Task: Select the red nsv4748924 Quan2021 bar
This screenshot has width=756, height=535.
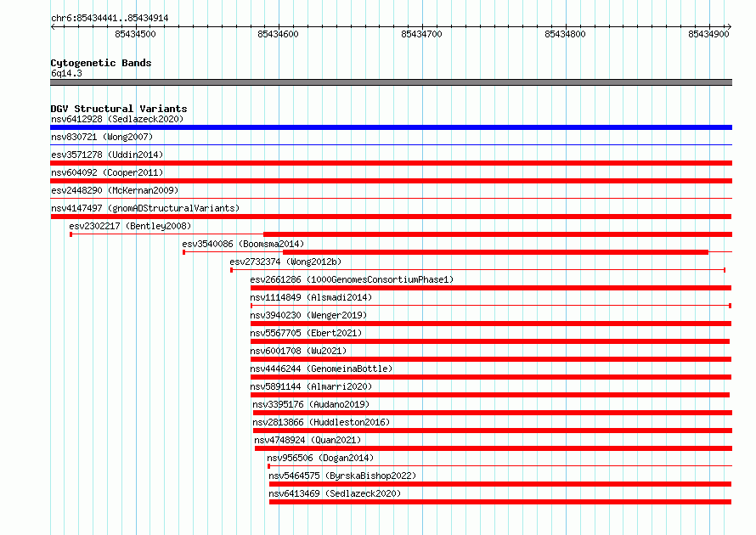Action: [494, 448]
